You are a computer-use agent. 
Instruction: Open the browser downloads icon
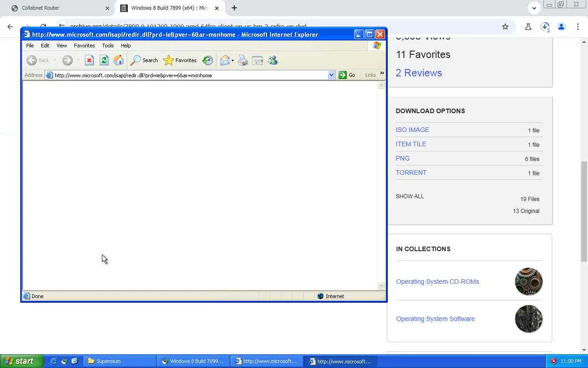tap(545, 27)
